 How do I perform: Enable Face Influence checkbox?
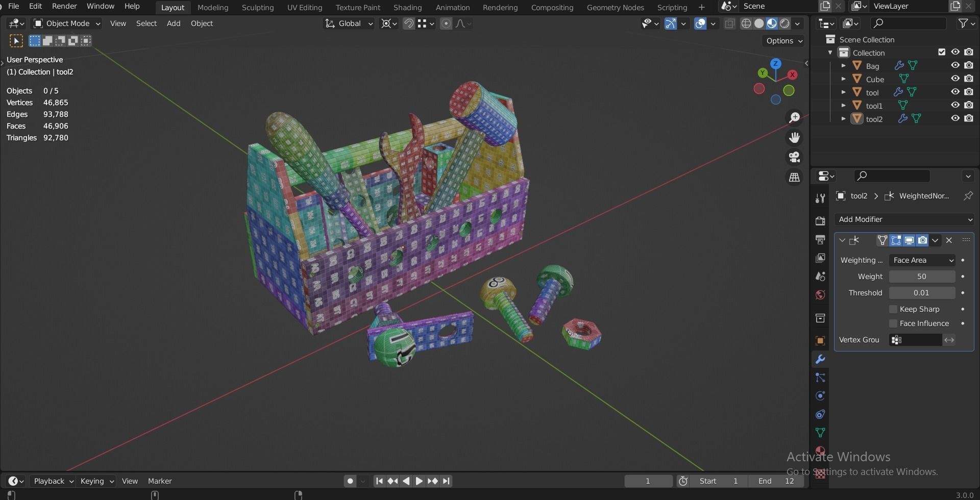pos(893,323)
